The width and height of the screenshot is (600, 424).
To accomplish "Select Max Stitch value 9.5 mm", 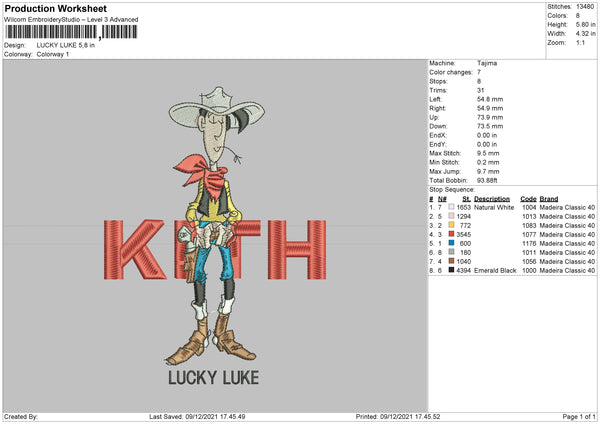I will tap(488, 153).
